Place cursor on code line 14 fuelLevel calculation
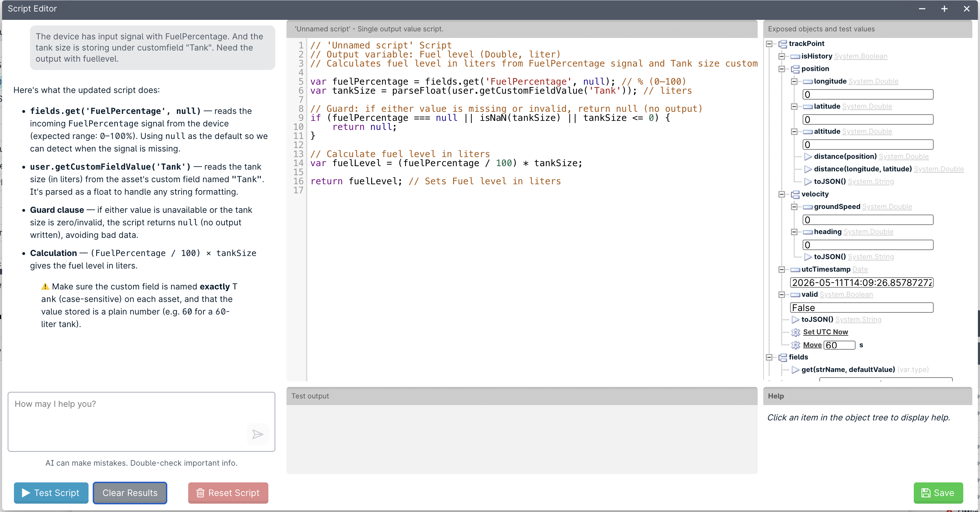The image size is (980, 512). tap(446, 163)
